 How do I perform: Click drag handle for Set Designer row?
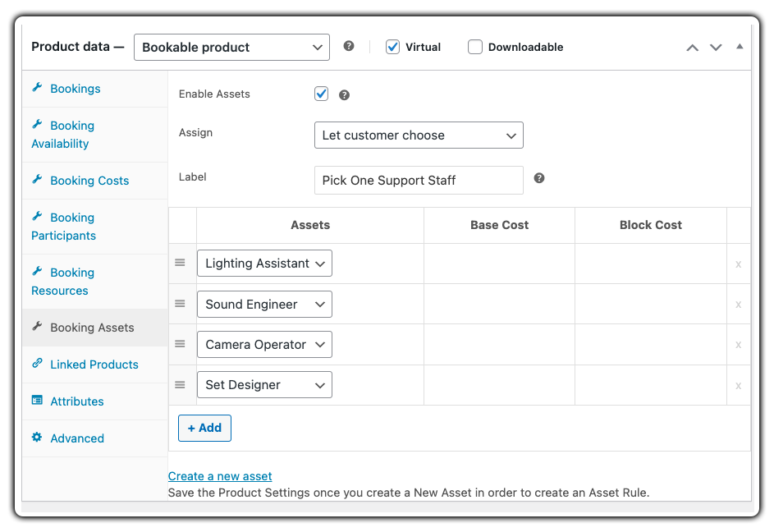pyautogui.click(x=181, y=384)
